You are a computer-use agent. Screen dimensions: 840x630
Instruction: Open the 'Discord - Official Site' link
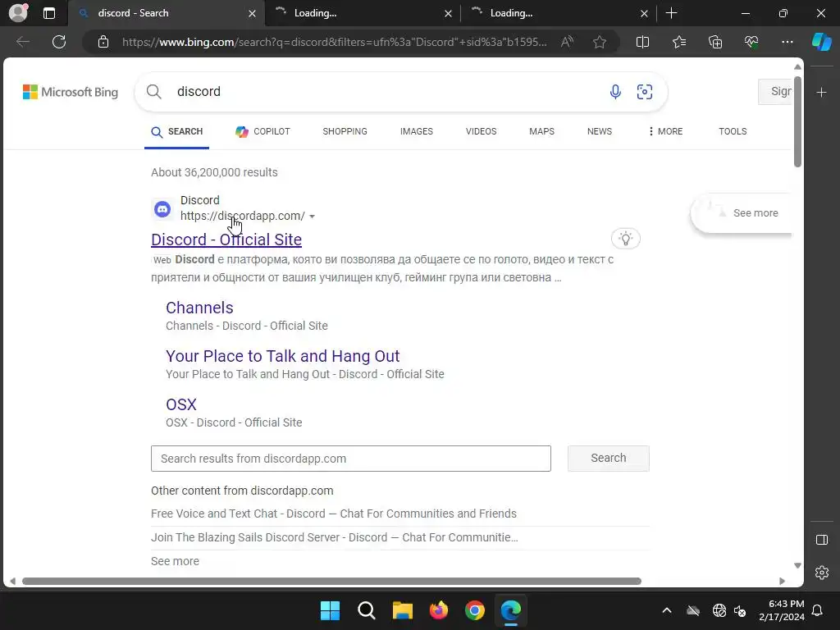[226, 240]
